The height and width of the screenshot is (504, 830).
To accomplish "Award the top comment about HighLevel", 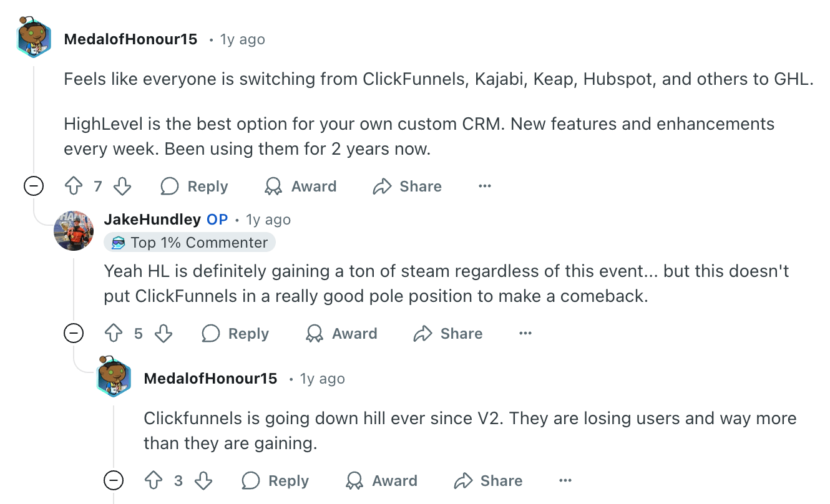I will pyautogui.click(x=301, y=187).
